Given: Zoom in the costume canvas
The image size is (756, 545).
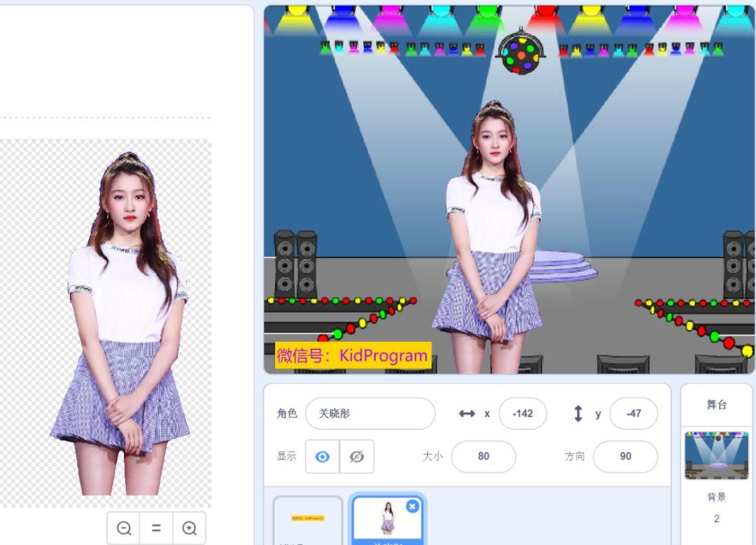Looking at the screenshot, I should tap(189, 529).
